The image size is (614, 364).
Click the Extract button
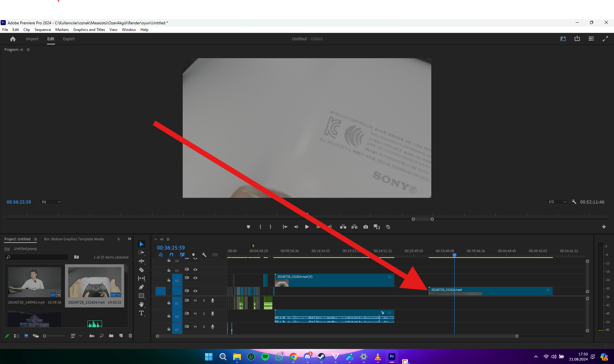pyautogui.click(x=354, y=227)
